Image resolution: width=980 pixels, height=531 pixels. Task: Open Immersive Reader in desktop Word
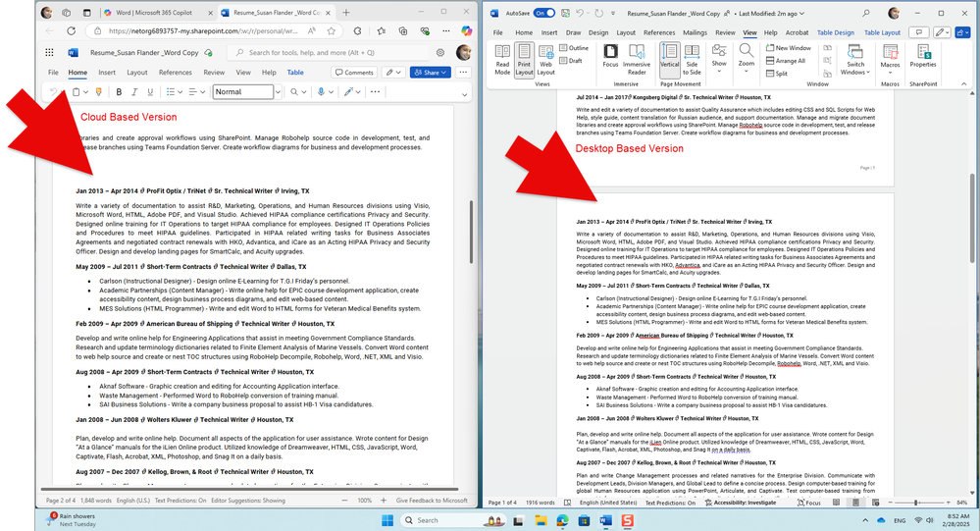pyautogui.click(x=637, y=60)
